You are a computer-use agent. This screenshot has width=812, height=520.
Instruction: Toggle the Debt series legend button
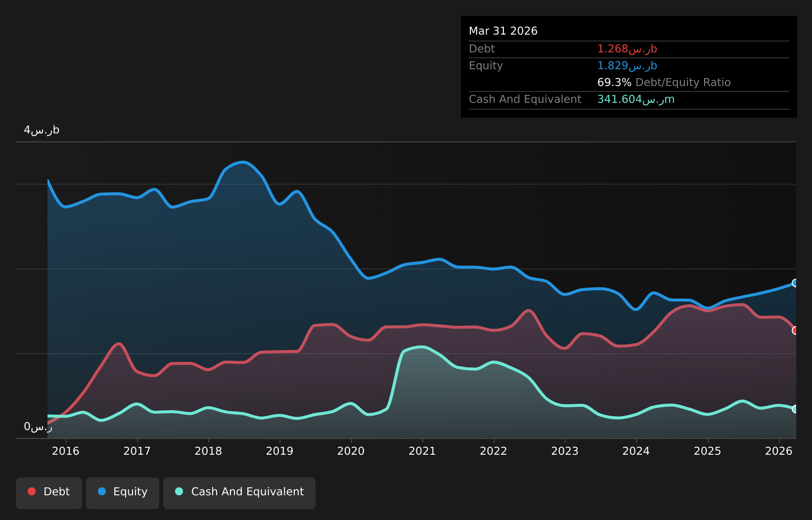point(49,493)
